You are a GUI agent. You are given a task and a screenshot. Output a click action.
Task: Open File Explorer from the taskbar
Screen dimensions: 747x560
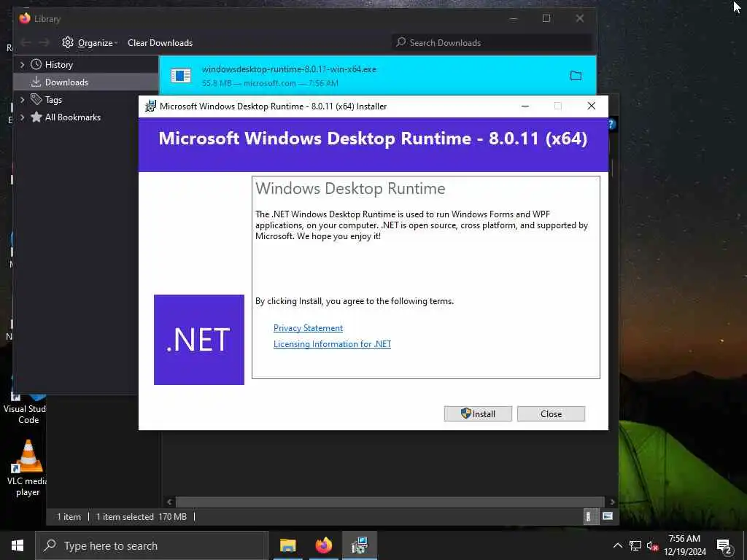[x=287, y=545]
